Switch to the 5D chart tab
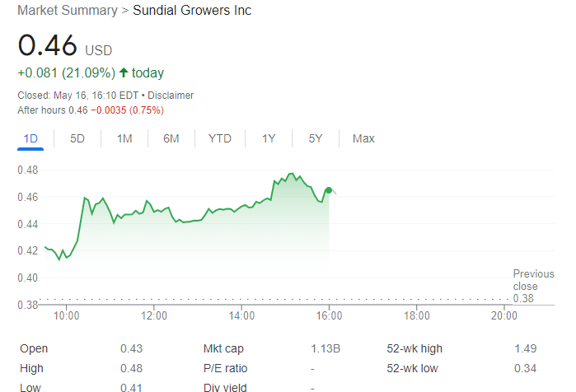This screenshot has height=392, width=576. (x=77, y=138)
